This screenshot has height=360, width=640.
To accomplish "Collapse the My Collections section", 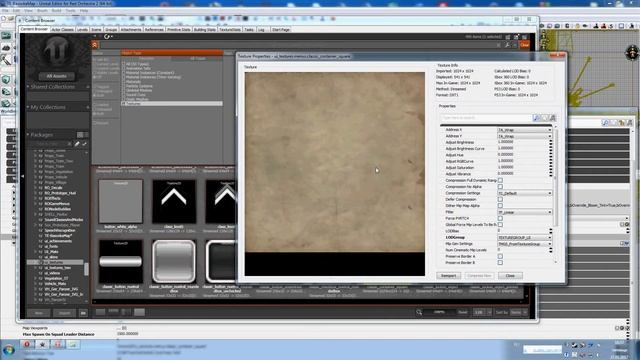I will 28,107.
